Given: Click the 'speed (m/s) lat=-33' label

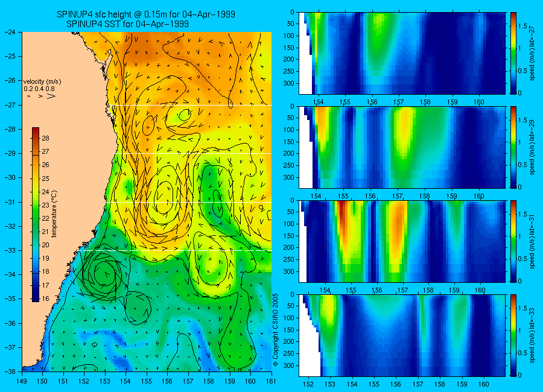Looking at the screenshot, I should pyautogui.click(x=532, y=335).
